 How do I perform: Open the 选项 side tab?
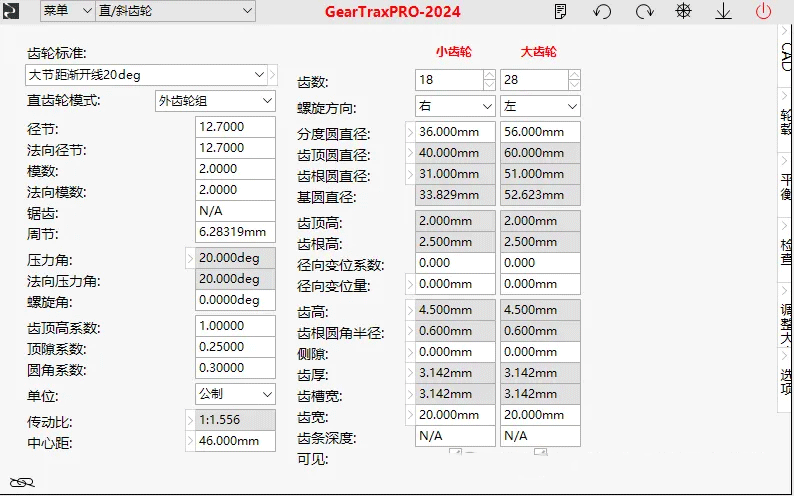tap(785, 380)
